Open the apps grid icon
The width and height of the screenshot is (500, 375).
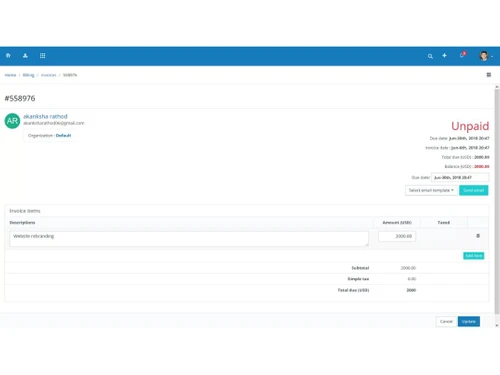42,55
